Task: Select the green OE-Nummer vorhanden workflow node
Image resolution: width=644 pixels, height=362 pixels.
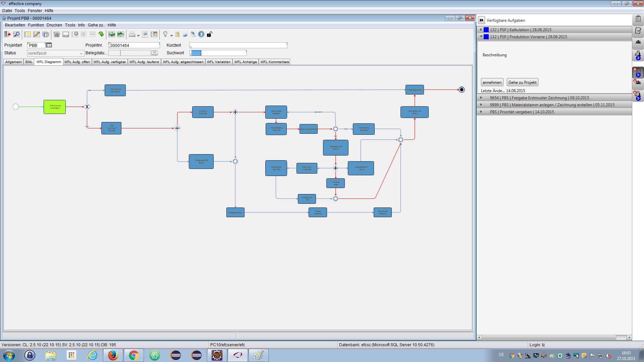Action: [55, 107]
